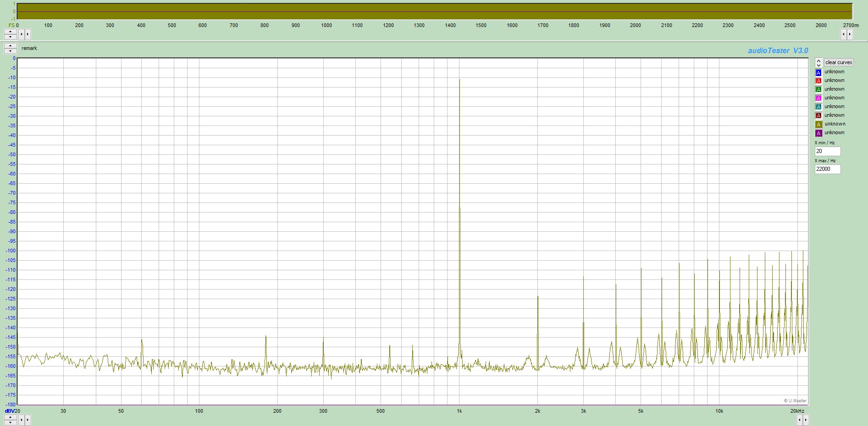Select the magenta curve A marker
The width and height of the screenshot is (868, 426).
pyautogui.click(x=818, y=98)
